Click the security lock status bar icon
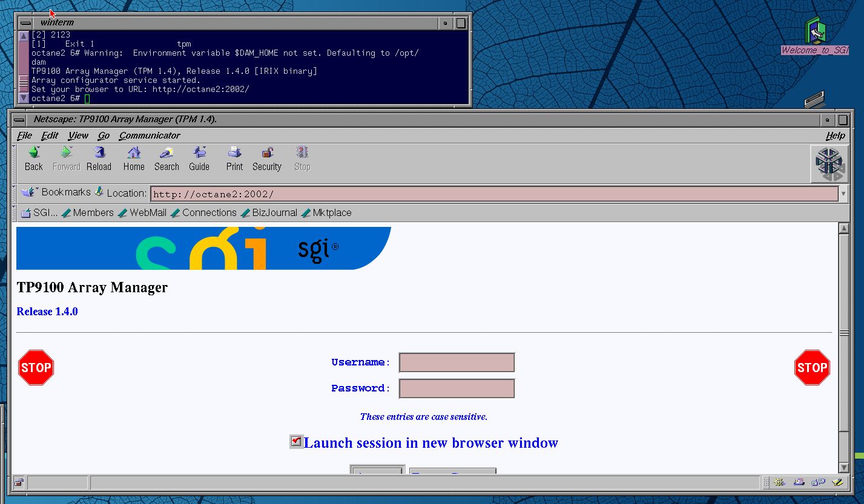Screen dimensions: 864x504 pyautogui.click(x=19, y=482)
